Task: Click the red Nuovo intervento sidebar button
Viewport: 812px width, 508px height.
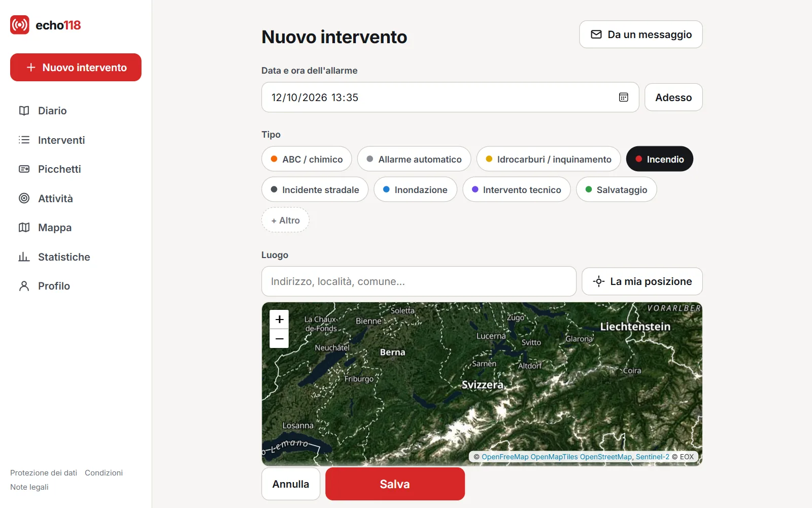Action: click(76, 67)
